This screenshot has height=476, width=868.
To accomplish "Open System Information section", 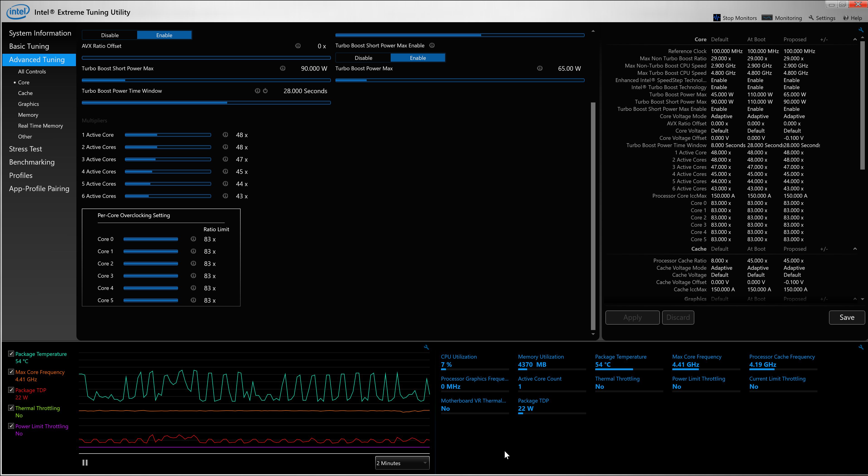I will [40, 33].
